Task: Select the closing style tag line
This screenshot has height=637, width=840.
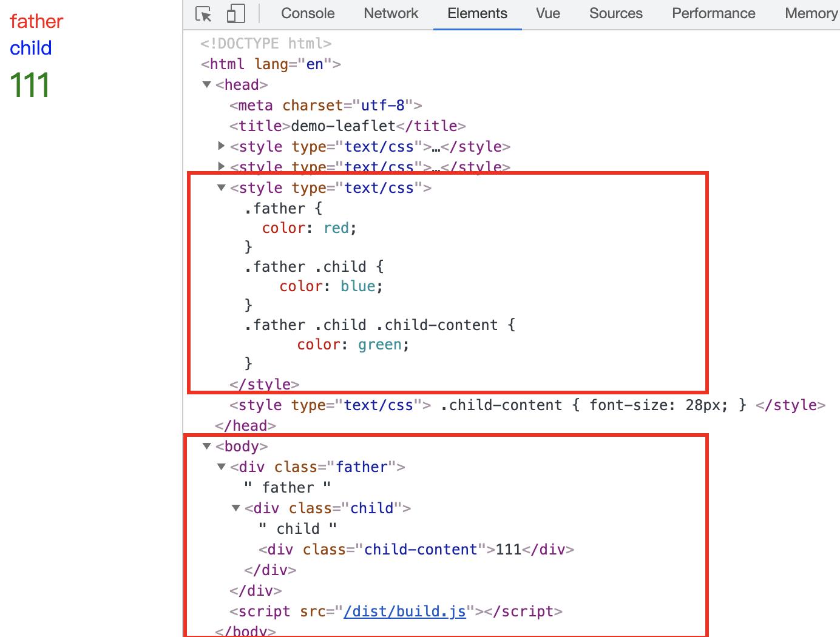Action: coord(265,385)
